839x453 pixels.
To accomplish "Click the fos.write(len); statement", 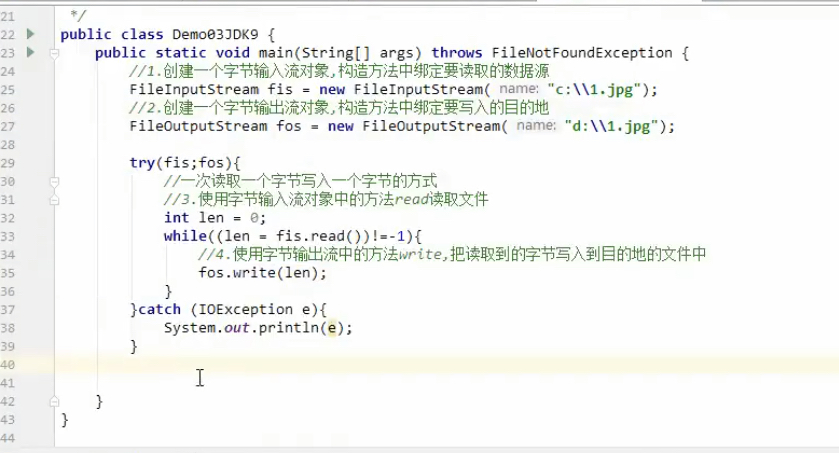I will tap(262, 273).
